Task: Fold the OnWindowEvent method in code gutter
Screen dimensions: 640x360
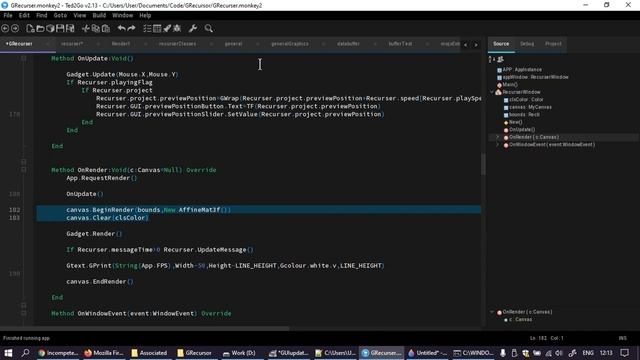Action: click(x=24, y=313)
